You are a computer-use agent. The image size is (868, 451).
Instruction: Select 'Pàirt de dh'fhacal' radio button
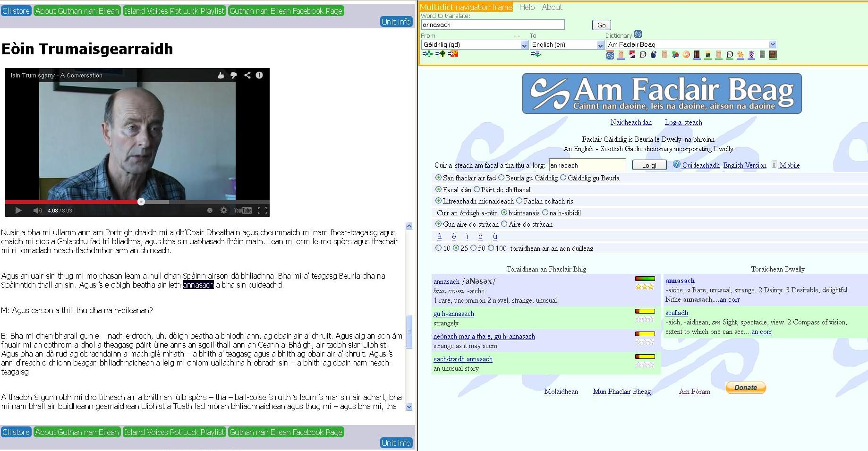(x=477, y=189)
